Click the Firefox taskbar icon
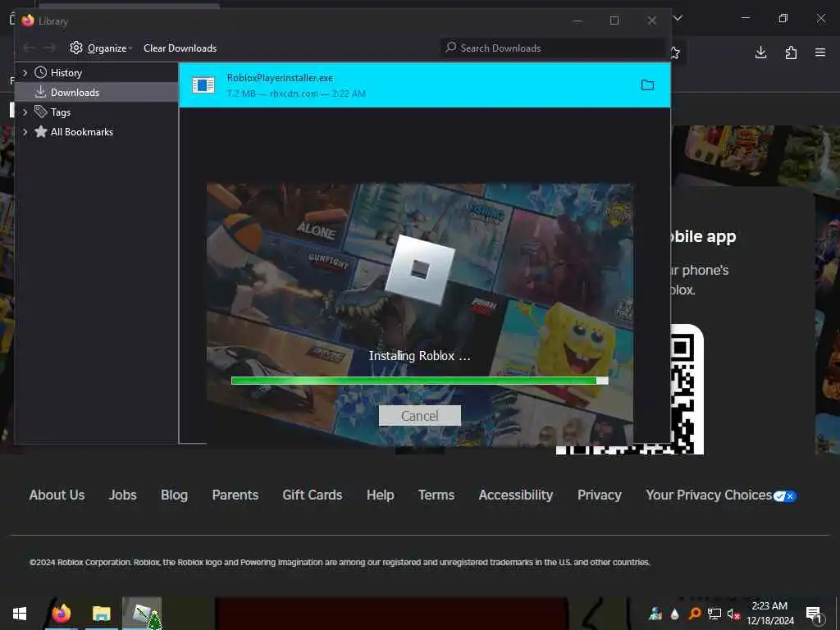 click(x=61, y=614)
